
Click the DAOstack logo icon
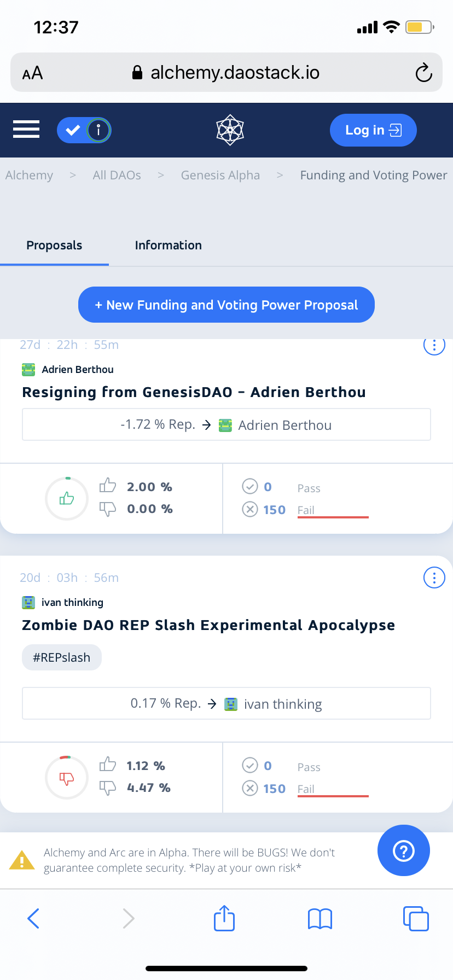click(230, 130)
